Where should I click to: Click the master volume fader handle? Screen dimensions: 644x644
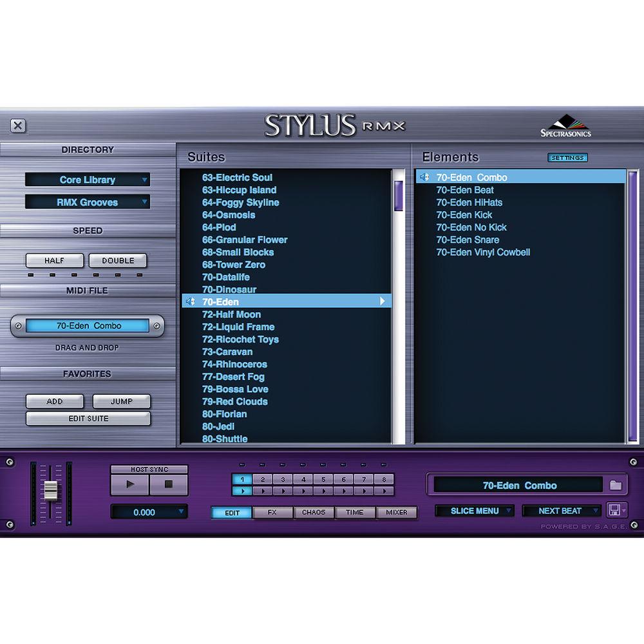pyautogui.click(x=51, y=491)
